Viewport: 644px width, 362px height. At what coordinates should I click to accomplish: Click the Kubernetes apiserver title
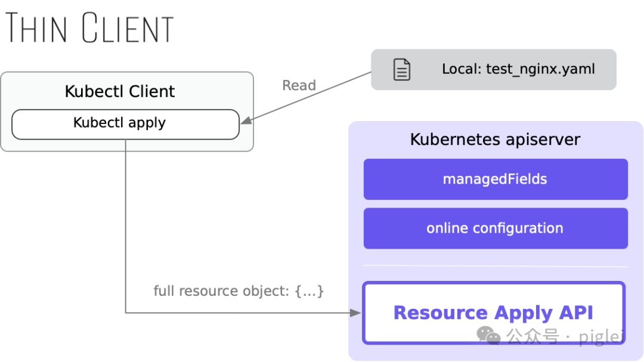tap(496, 140)
